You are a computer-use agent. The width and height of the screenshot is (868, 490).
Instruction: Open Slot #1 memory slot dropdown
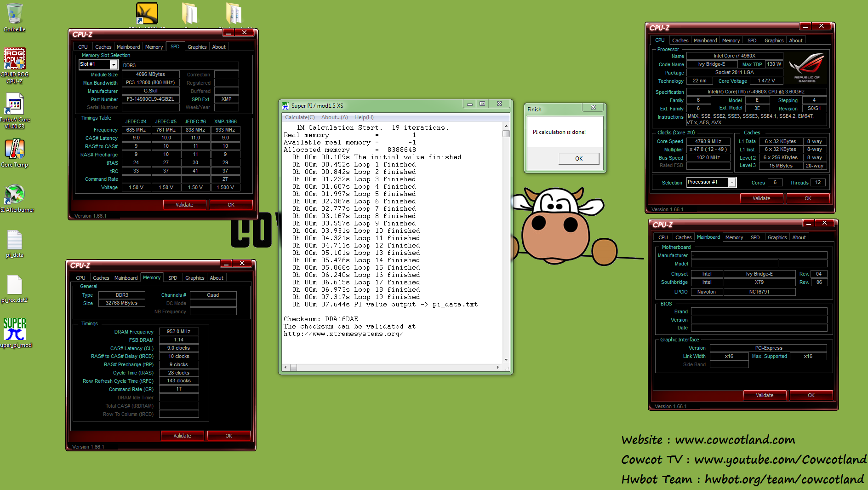[x=113, y=64]
